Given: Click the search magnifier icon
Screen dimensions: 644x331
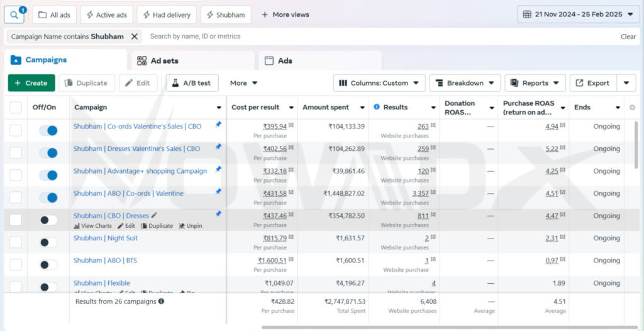Looking at the screenshot, I should coord(13,14).
